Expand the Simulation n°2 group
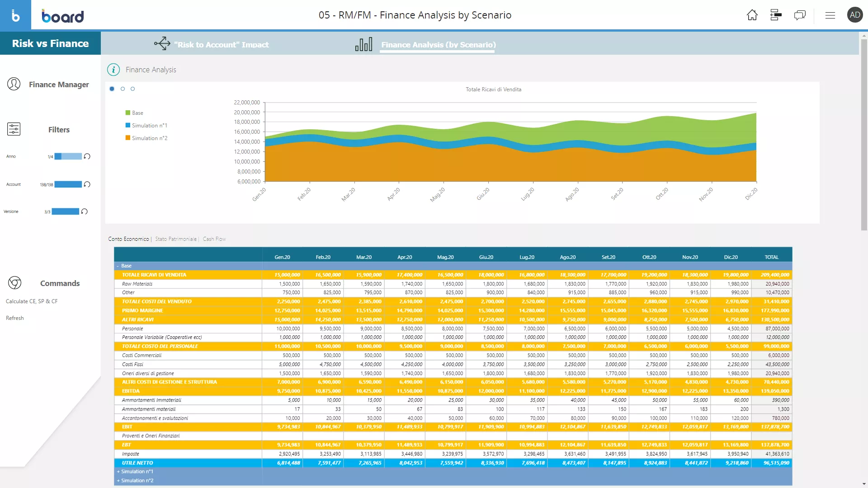868x488 pixels. point(118,481)
